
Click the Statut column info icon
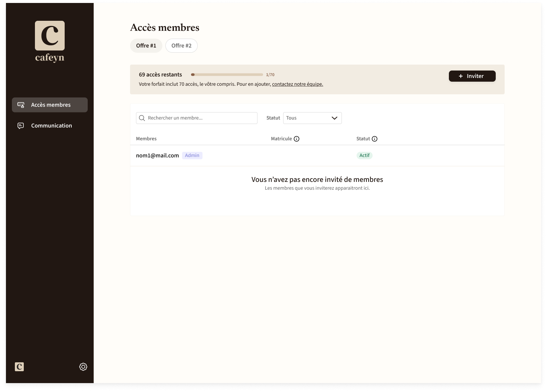[x=375, y=139]
